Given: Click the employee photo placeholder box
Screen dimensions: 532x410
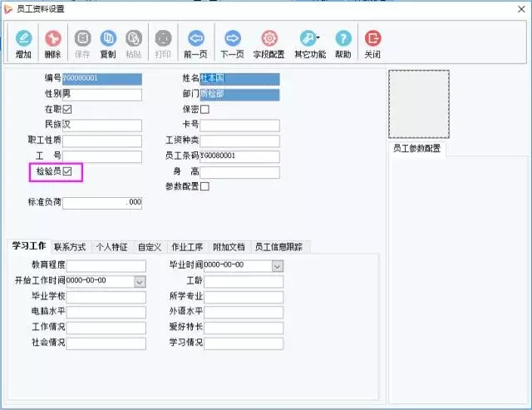Looking at the screenshot, I should coord(419,102).
